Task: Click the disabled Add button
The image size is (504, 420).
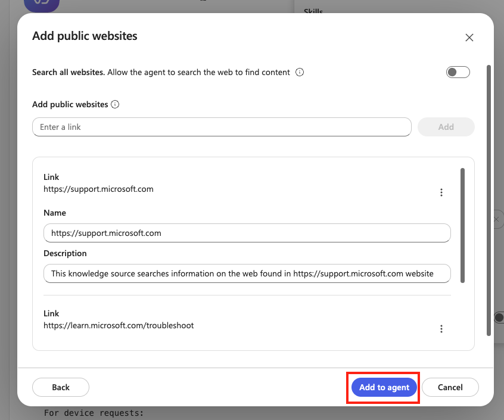Action: (446, 127)
